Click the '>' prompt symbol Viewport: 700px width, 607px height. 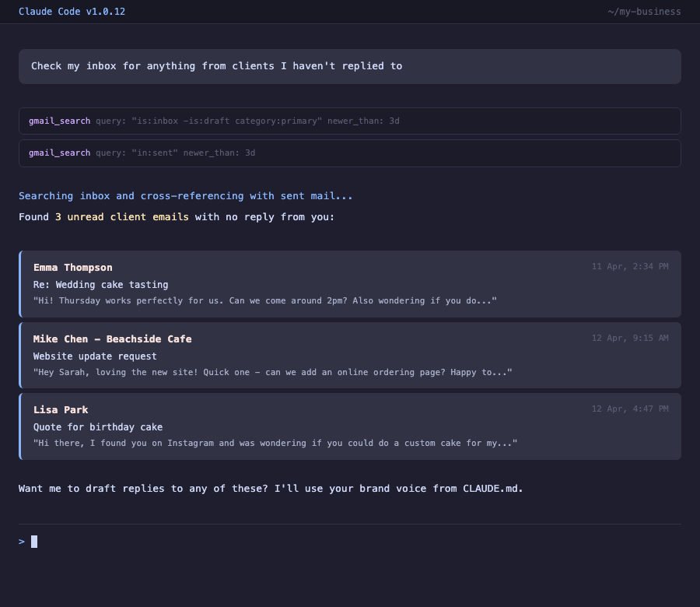[22, 542]
